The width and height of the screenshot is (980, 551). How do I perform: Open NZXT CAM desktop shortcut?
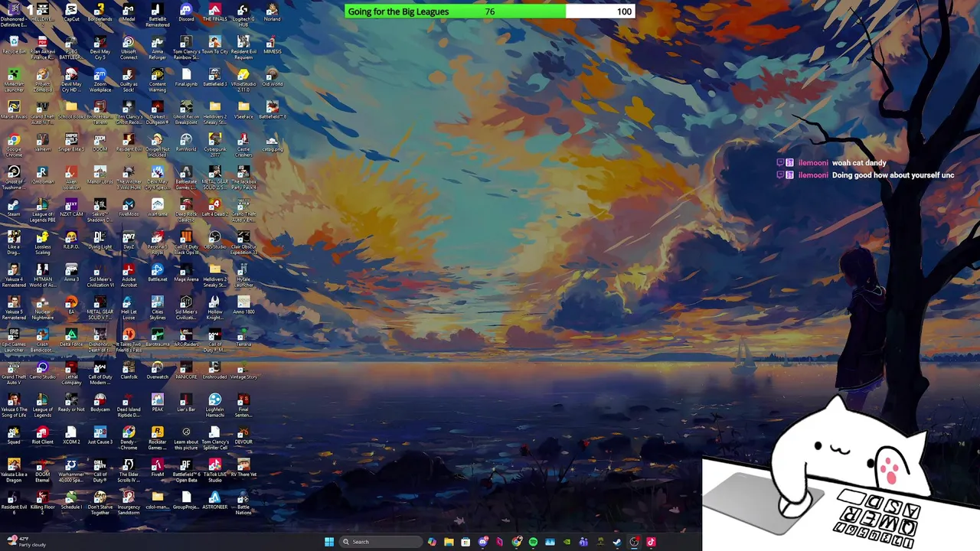(x=71, y=207)
